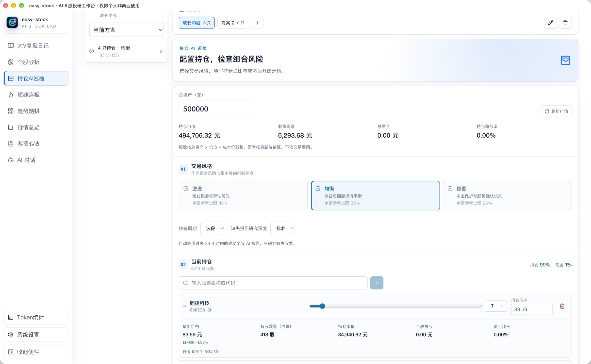591x364 pixels.
Task: Open the 当前方案 dropdown
Action: 126,30
